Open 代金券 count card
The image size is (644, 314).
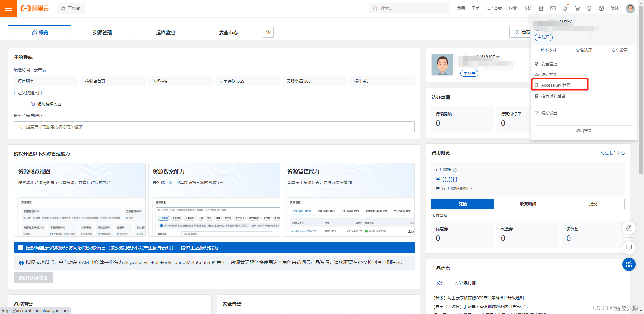(528, 234)
